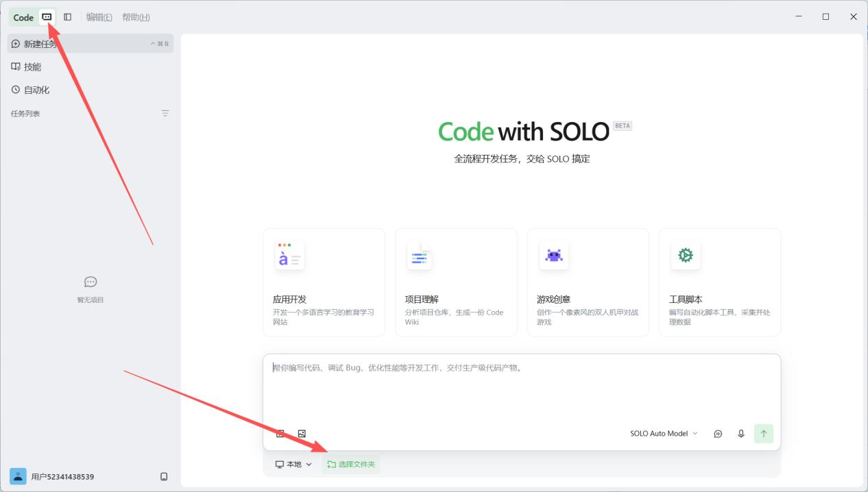This screenshot has height=492, width=868.
Task: Click the 任务列表 section label
Action: coord(25,114)
